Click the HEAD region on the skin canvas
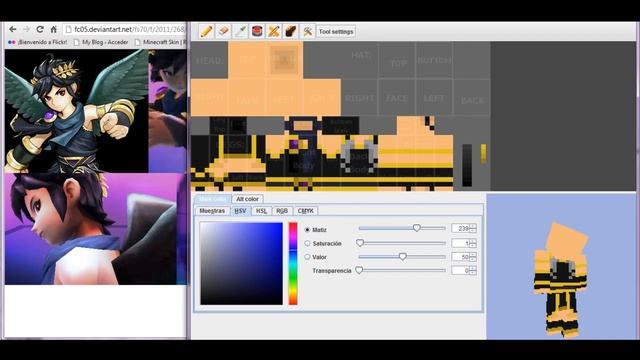The height and width of the screenshot is (360, 640). pos(209,60)
